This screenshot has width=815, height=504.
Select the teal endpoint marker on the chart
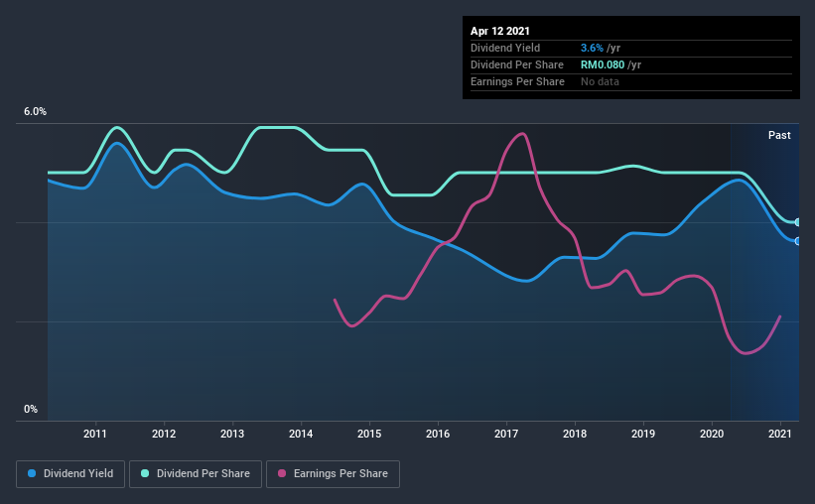click(x=797, y=222)
